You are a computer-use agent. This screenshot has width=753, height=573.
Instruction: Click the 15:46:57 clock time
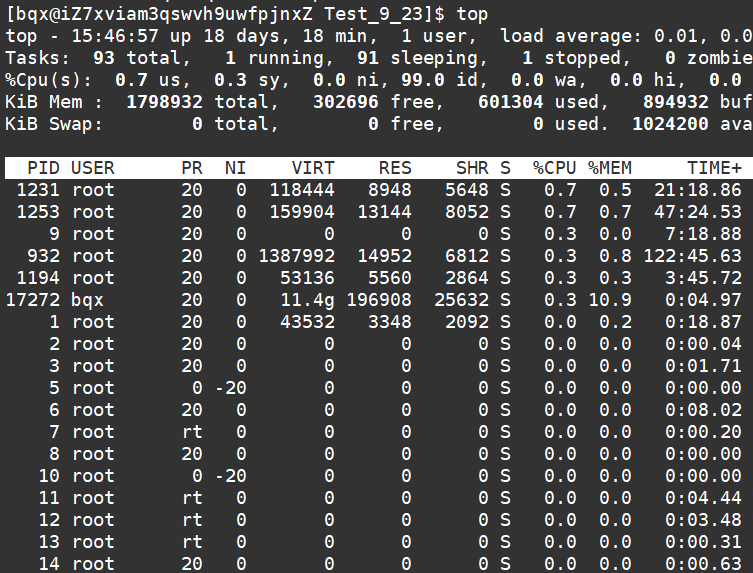(115, 36)
